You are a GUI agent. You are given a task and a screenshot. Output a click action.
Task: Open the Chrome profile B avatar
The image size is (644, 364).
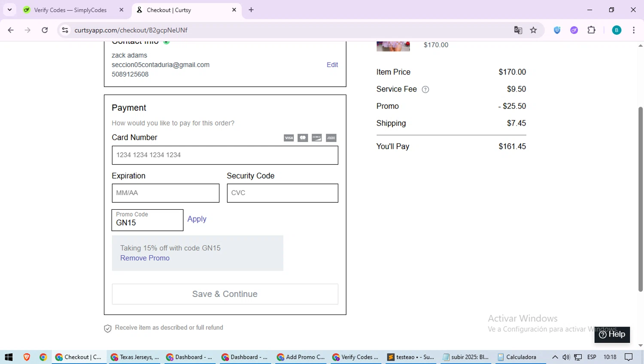(617, 30)
